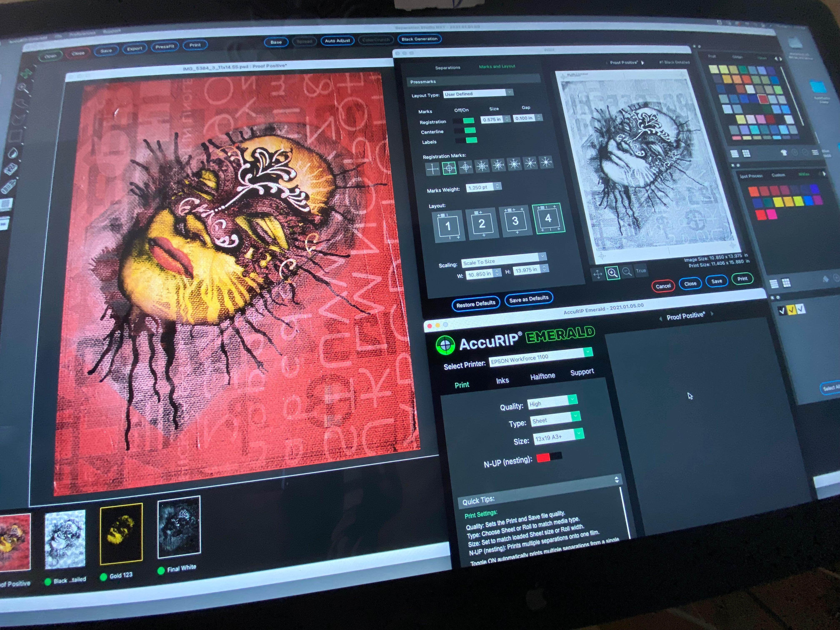This screenshot has width=840, height=630.
Task: Choose the third registration mark style
Action: coord(466,167)
